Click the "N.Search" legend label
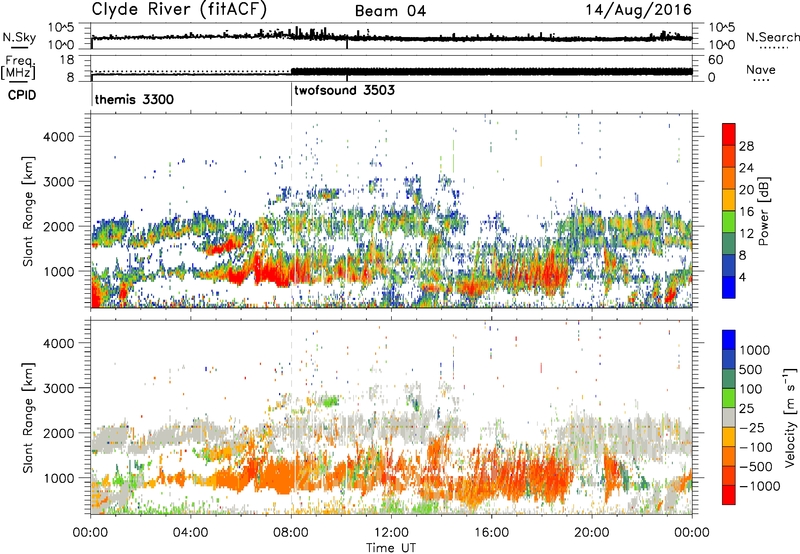Viewport: 800px width, 554px height. point(772,37)
